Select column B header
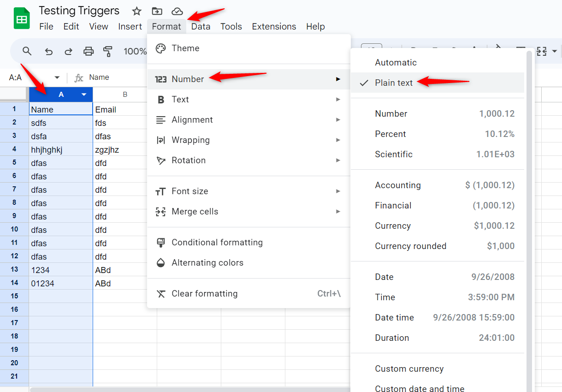The image size is (562, 392). (125, 95)
